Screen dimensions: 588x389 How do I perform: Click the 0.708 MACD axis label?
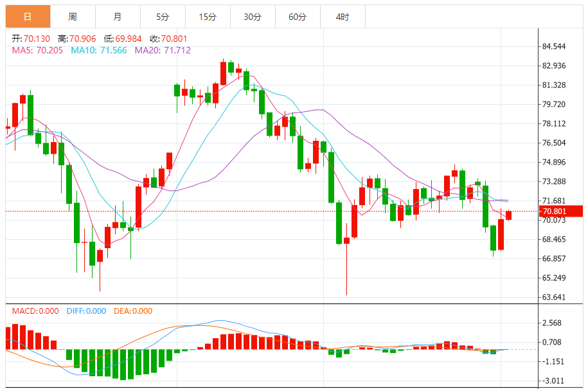[552, 342]
